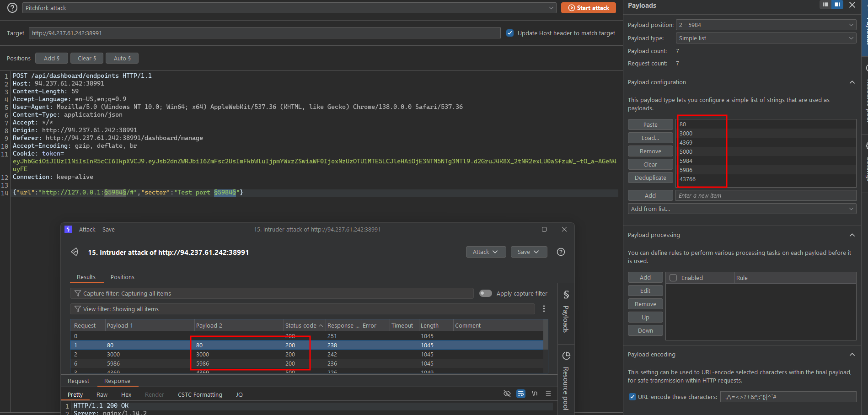Open the Pitchfork attack type dropdown
This screenshot has height=415, width=868.
tap(289, 8)
